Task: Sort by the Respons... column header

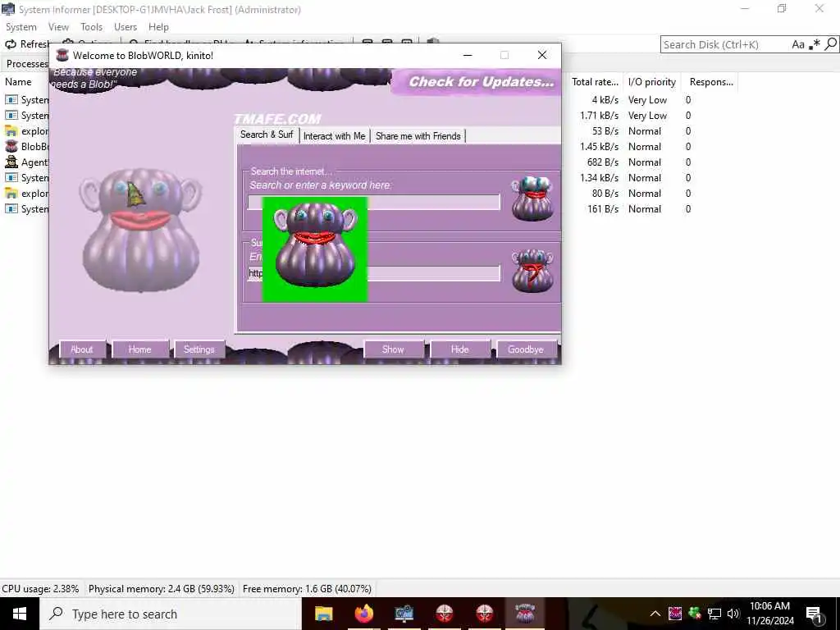Action: tap(711, 82)
